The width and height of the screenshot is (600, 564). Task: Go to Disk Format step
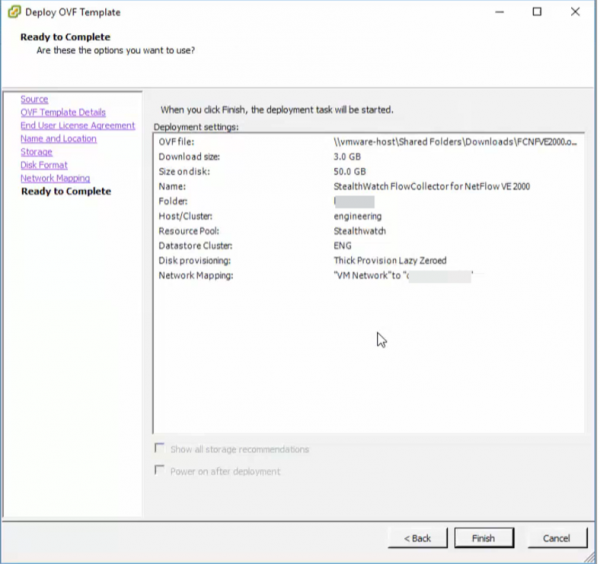click(44, 165)
